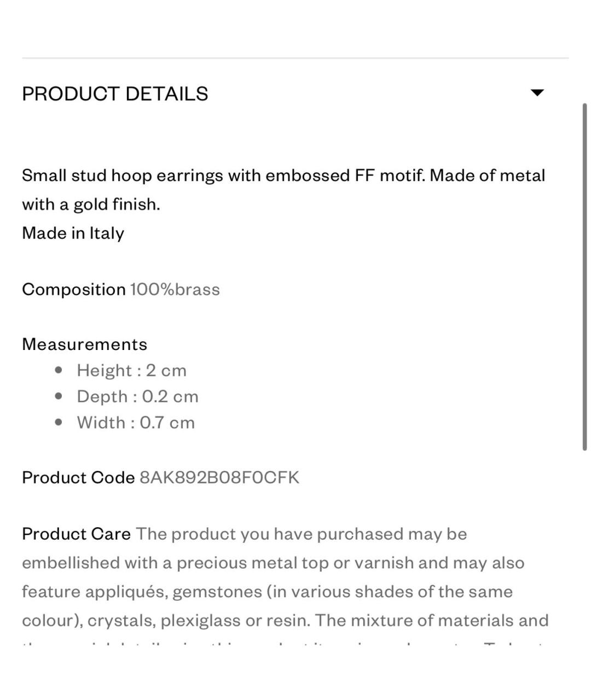Viewport: 591px width, 700px height.
Task: Click text mentioning crystals, plexiglass or resin
Action: (199, 621)
